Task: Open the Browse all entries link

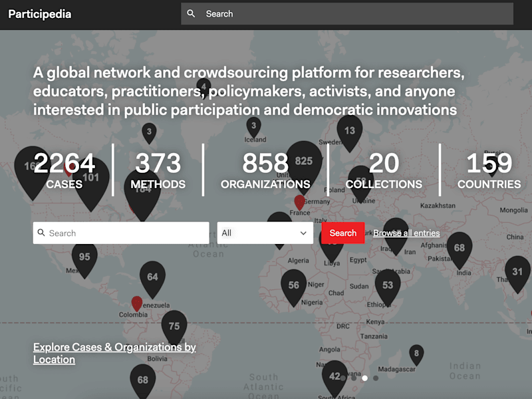Action: tap(406, 233)
